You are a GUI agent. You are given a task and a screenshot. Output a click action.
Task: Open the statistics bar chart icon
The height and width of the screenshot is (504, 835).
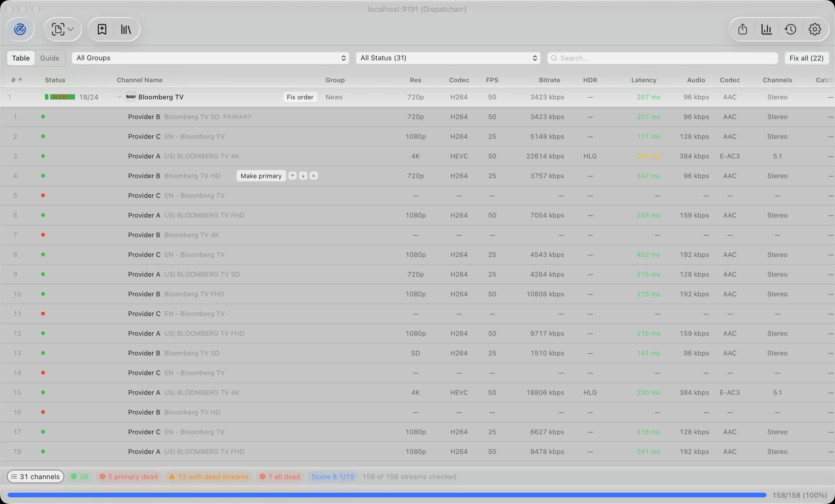(767, 29)
